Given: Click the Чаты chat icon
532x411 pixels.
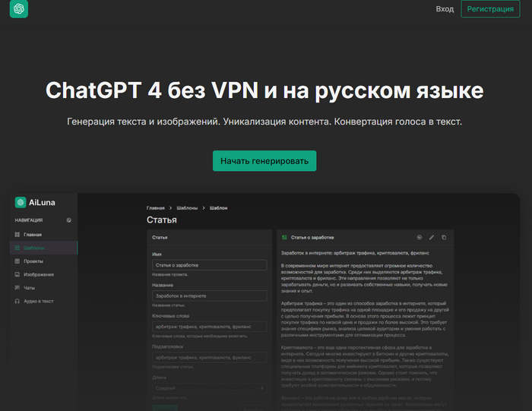Looking at the screenshot, I should [17, 288].
